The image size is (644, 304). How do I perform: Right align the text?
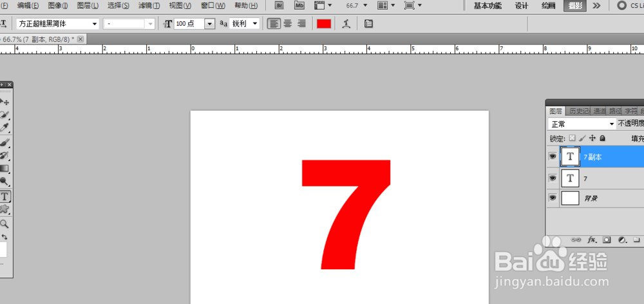point(302,24)
